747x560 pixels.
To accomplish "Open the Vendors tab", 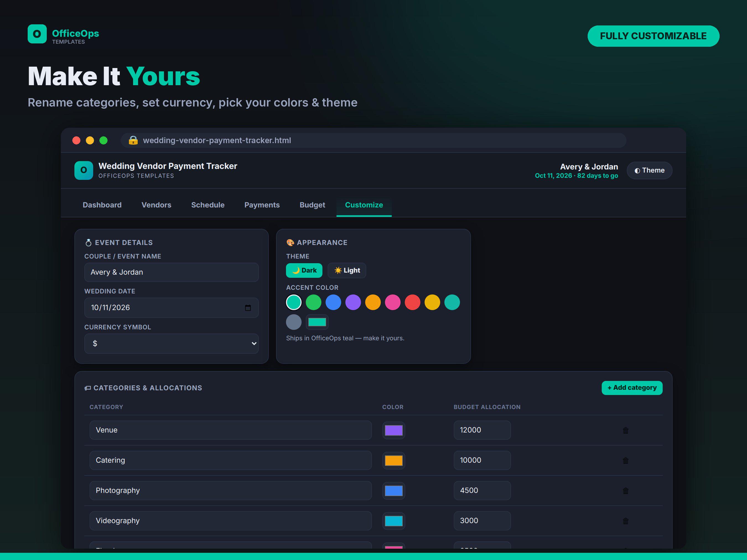I will pos(156,205).
